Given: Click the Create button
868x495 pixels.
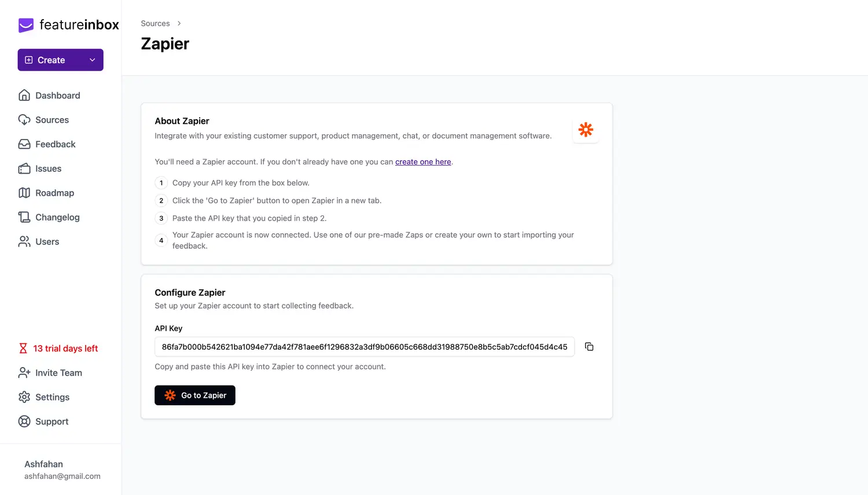Looking at the screenshot, I should click(x=51, y=60).
